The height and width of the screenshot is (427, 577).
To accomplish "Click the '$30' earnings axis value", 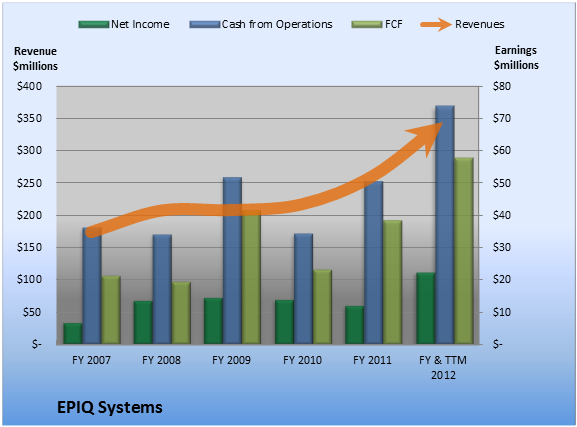I will [x=502, y=247].
